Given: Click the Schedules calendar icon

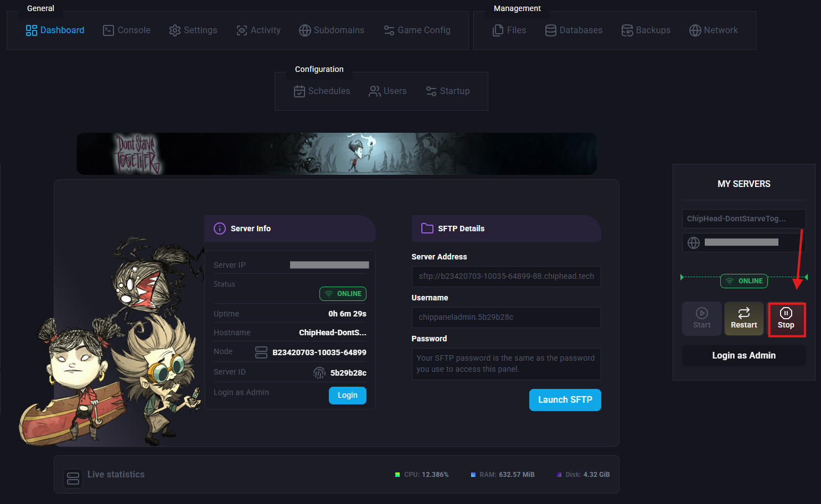Looking at the screenshot, I should (300, 91).
